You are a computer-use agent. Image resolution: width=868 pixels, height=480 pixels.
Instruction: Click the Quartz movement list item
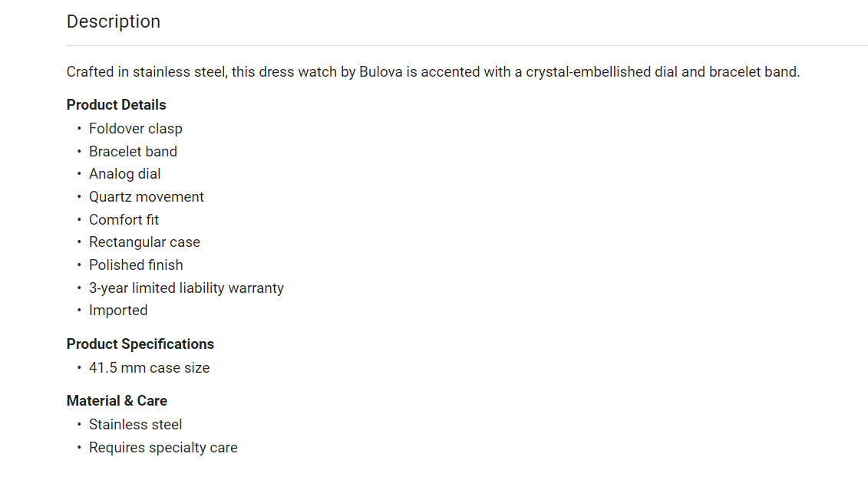point(146,196)
